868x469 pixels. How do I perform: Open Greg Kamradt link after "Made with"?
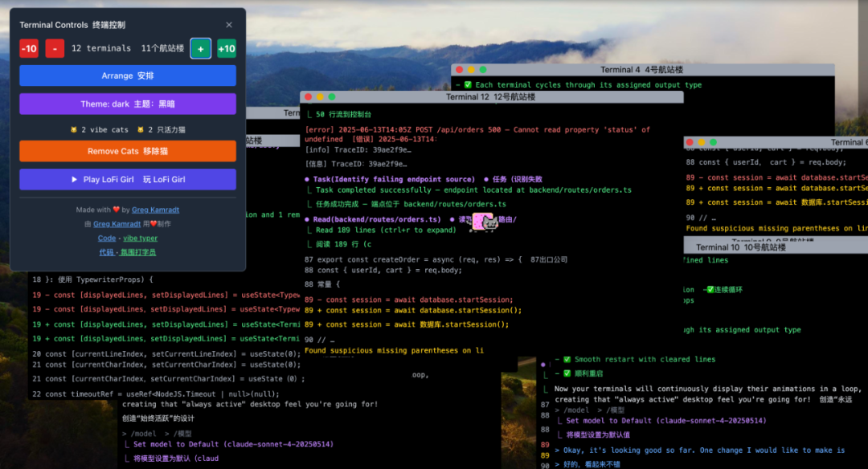[156, 210]
